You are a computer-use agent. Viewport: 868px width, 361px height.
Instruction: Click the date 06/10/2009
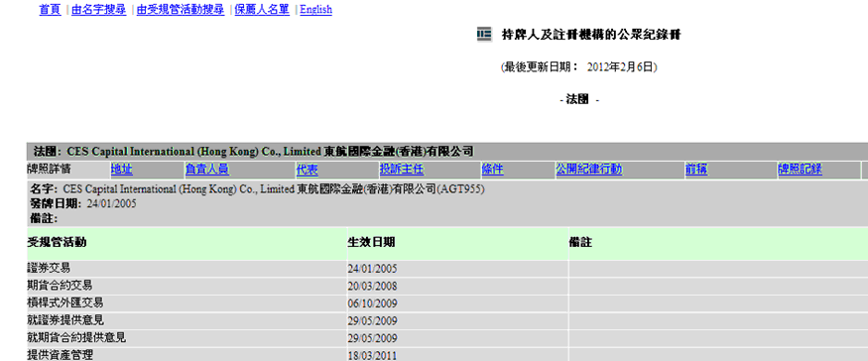coord(372,303)
